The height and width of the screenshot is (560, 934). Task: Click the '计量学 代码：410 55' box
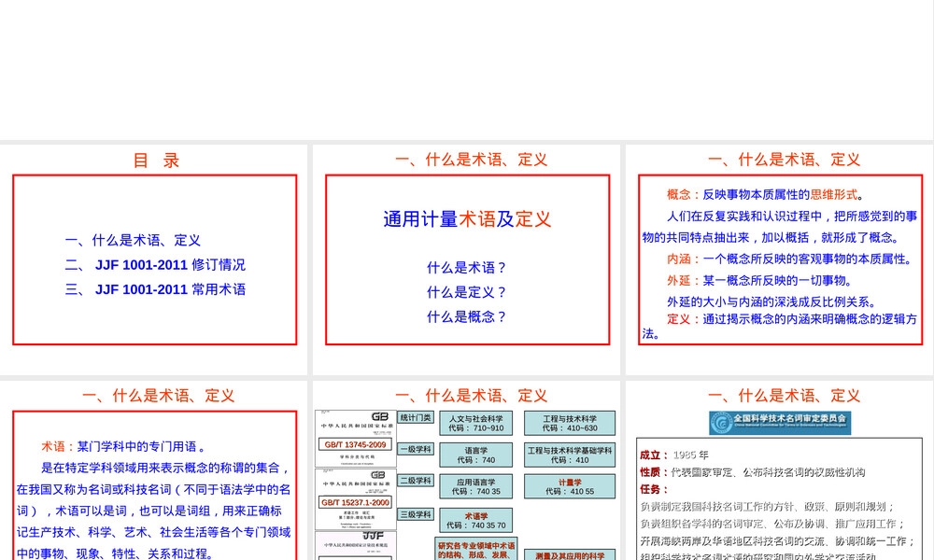tap(570, 487)
